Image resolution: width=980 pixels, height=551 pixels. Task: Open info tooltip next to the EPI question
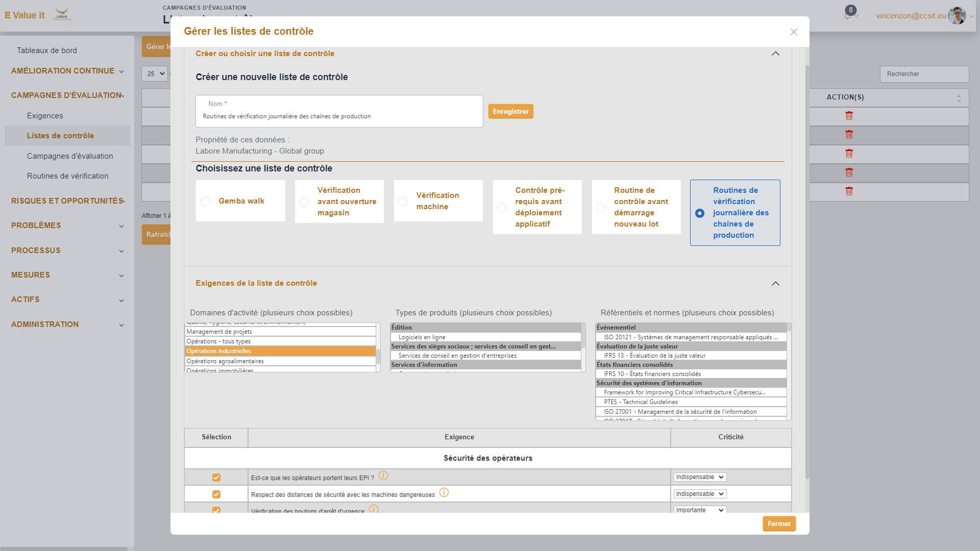(383, 475)
